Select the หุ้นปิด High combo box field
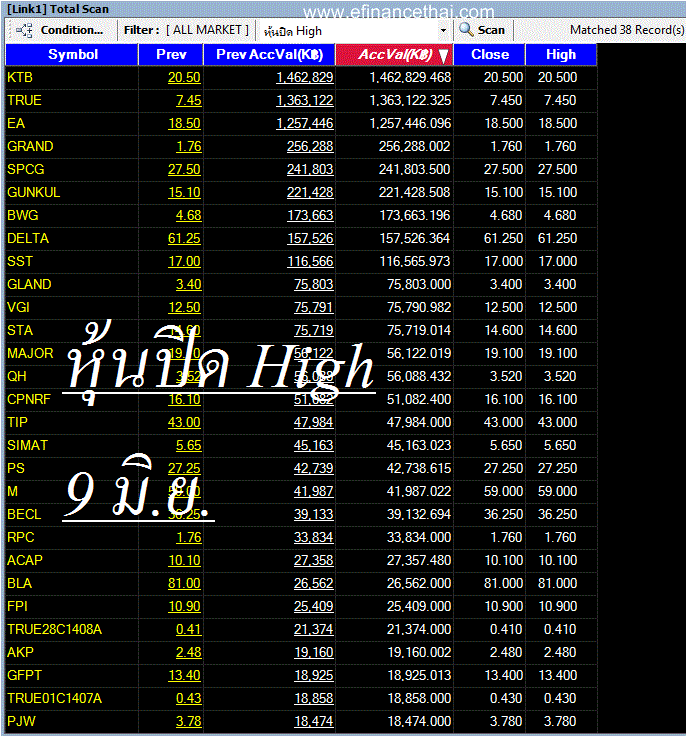Screen dimensions: 686x736 [x=355, y=31]
